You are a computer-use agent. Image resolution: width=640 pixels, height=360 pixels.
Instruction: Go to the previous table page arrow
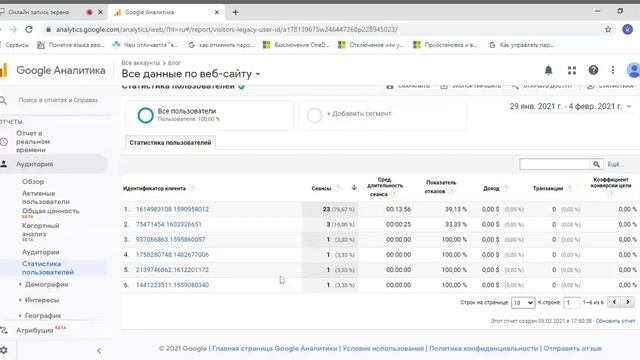614,302
